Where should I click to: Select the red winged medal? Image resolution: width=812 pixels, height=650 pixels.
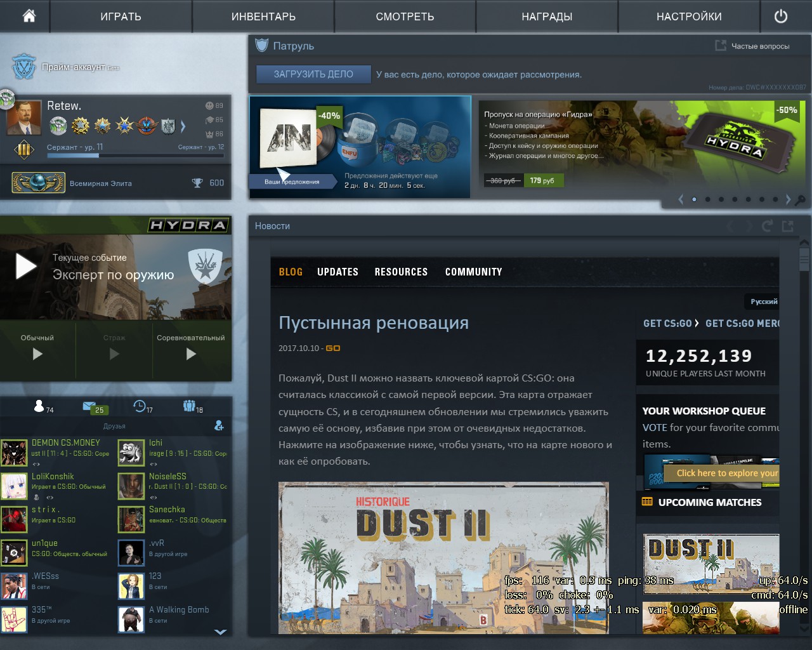[x=147, y=126]
